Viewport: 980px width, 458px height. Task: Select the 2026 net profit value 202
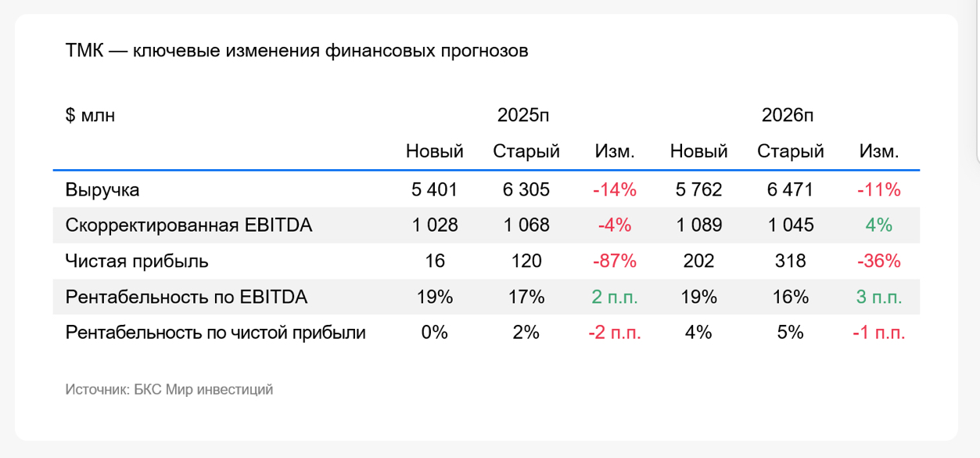click(x=698, y=261)
